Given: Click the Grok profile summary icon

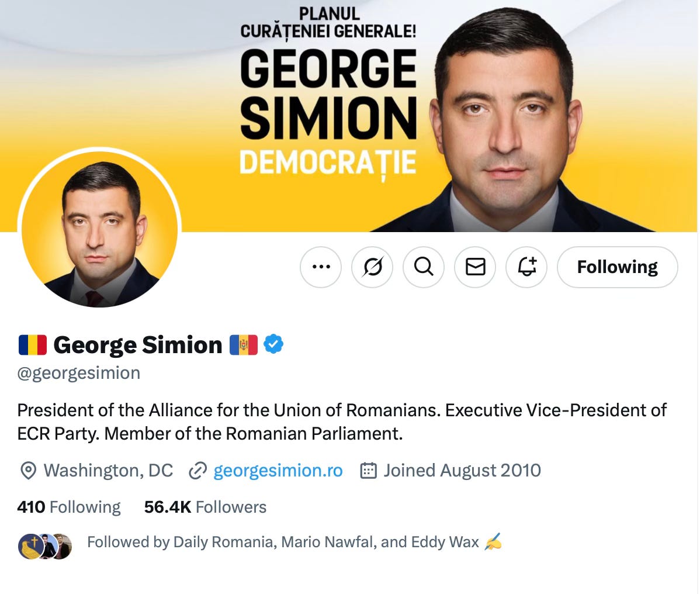Looking at the screenshot, I should pyautogui.click(x=372, y=267).
